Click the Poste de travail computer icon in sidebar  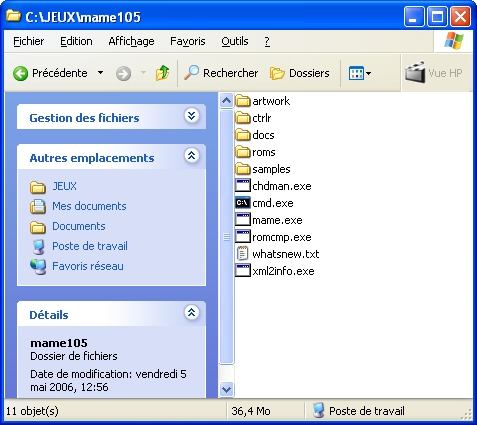coord(38,247)
